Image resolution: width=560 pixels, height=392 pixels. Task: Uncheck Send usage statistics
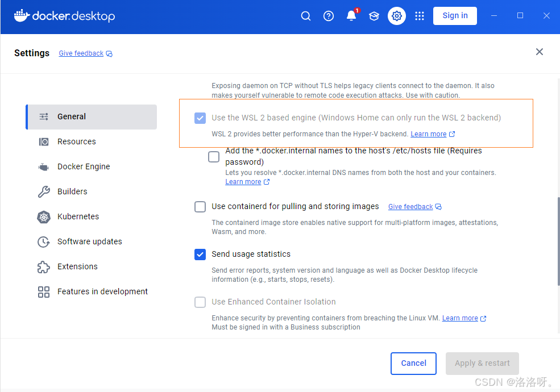(200, 254)
